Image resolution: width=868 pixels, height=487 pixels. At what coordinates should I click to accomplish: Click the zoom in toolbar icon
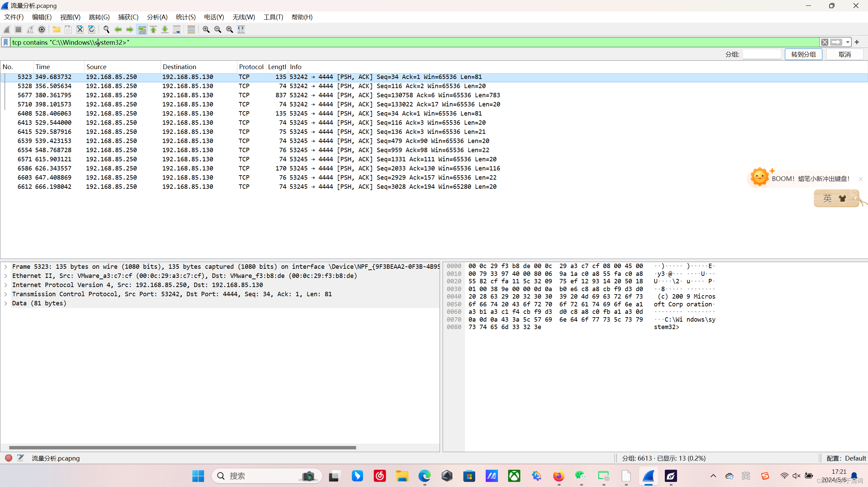pyautogui.click(x=206, y=29)
